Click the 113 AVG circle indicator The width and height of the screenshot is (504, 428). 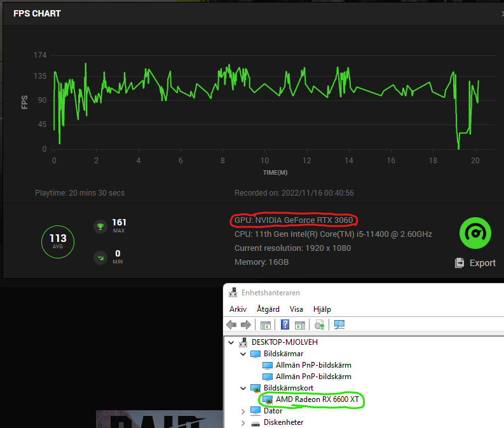(x=58, y=242)
